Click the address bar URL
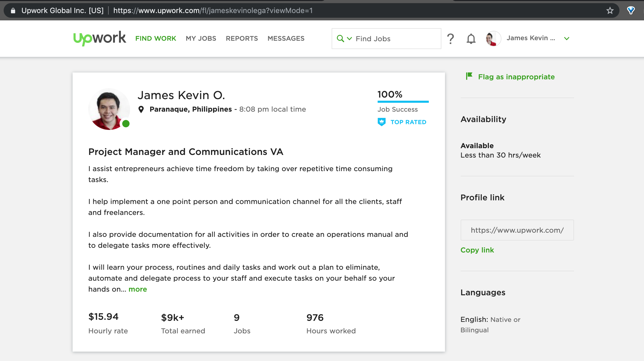644x361 pixels. 213,10
